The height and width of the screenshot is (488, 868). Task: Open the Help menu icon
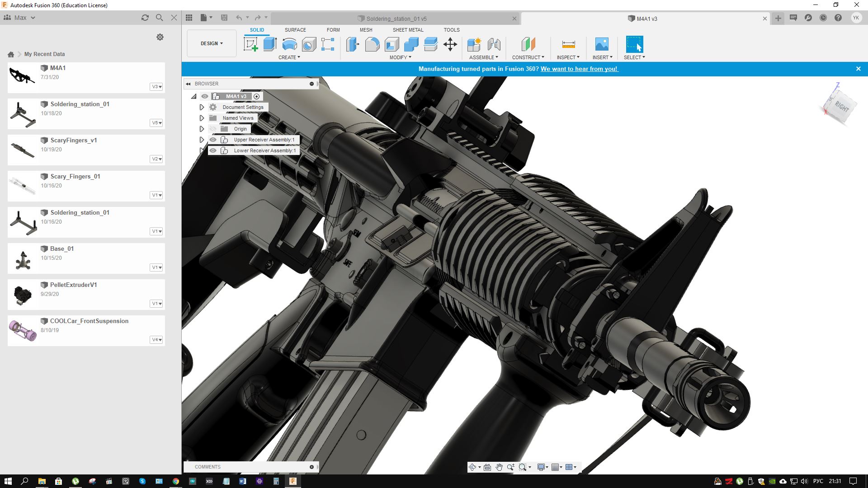click(838, 18)
